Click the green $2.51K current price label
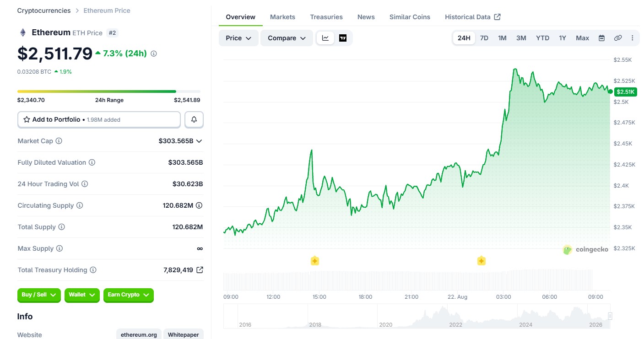The height and width of the screenshot is (339, 644). click(625, 91)
